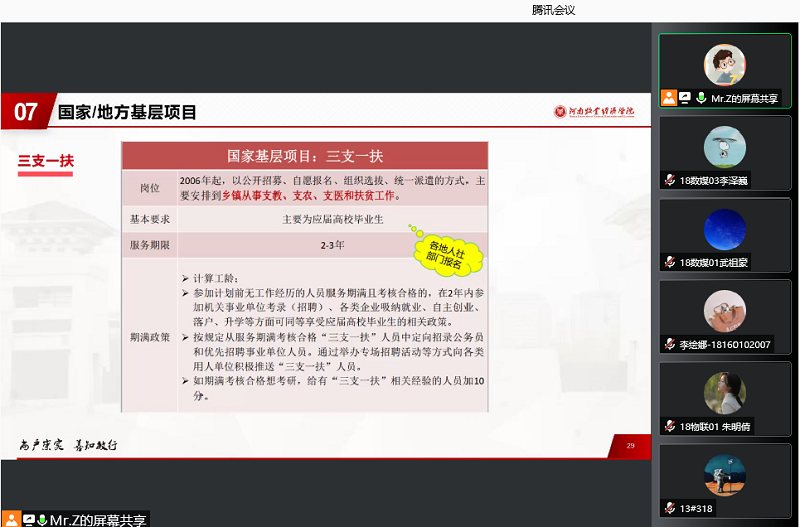This screenshot has width=800, height=527.
Task: Click the 三支一扶 heading on slide left
Action: click(46, 161)
